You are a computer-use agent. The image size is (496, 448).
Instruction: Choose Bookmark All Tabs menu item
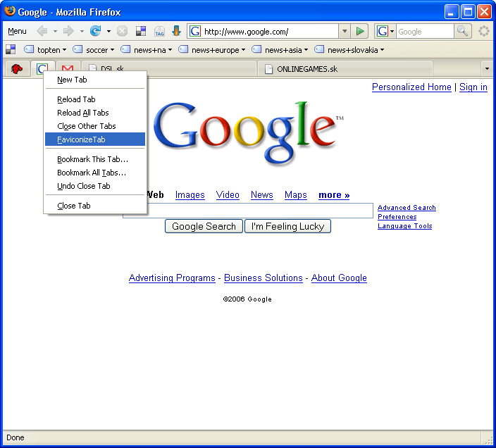[95, 173]
